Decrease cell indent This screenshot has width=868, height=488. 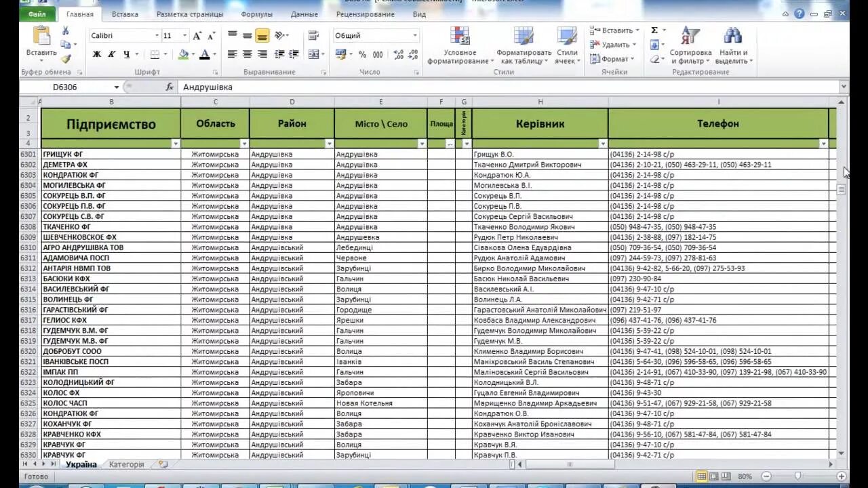tap(279, 54)
